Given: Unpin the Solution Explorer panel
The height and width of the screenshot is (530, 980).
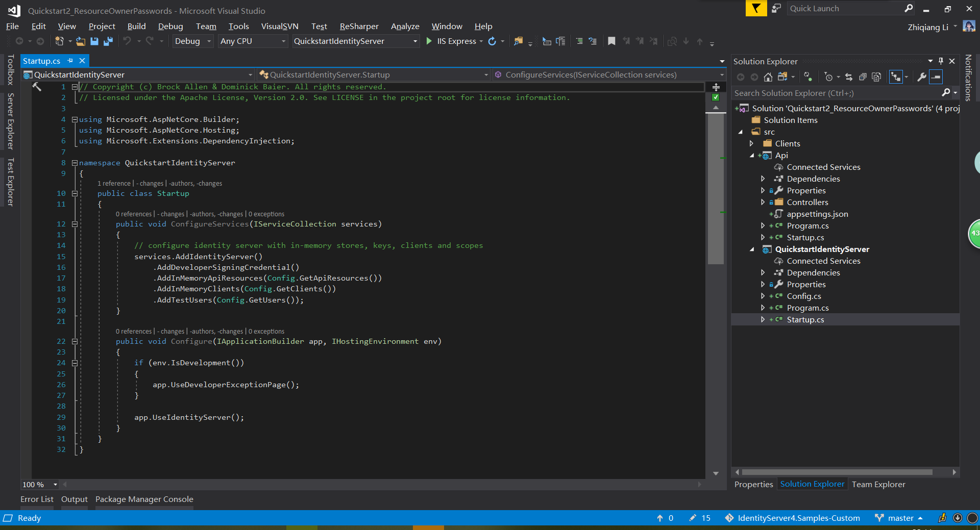Looking at the screenshot, I should pos(941,61).
